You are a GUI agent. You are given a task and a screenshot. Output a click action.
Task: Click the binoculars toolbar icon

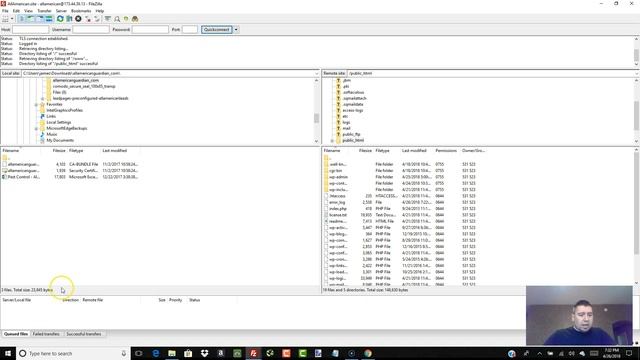[135, 19]
